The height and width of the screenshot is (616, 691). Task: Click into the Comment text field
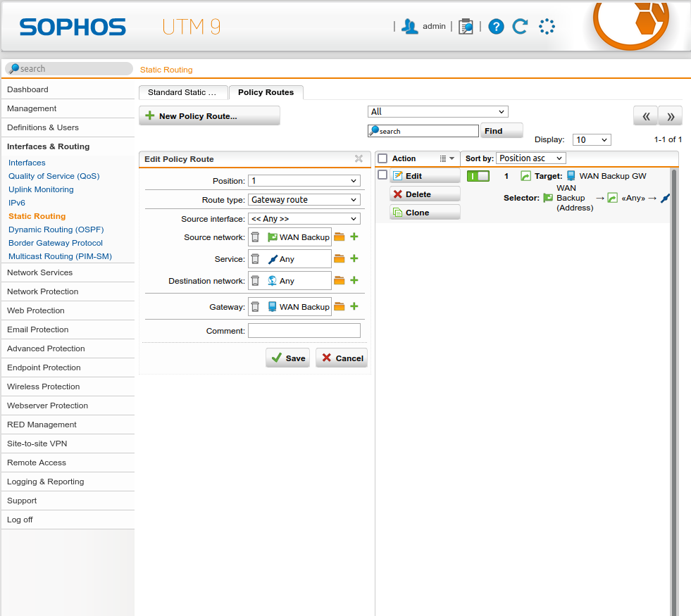pyautogui.click(x=304, y=331)
